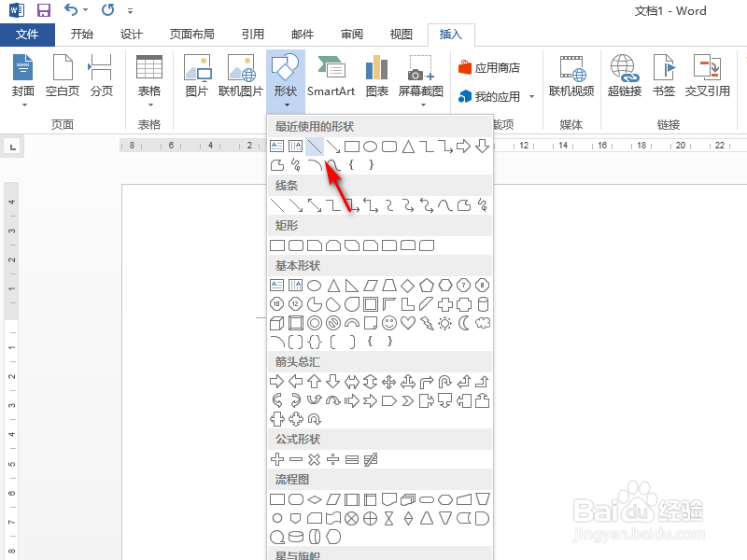747x560 pixels.
Task: Select the smiley face shape
Action: pyautogui.click(x=388, y=323)
